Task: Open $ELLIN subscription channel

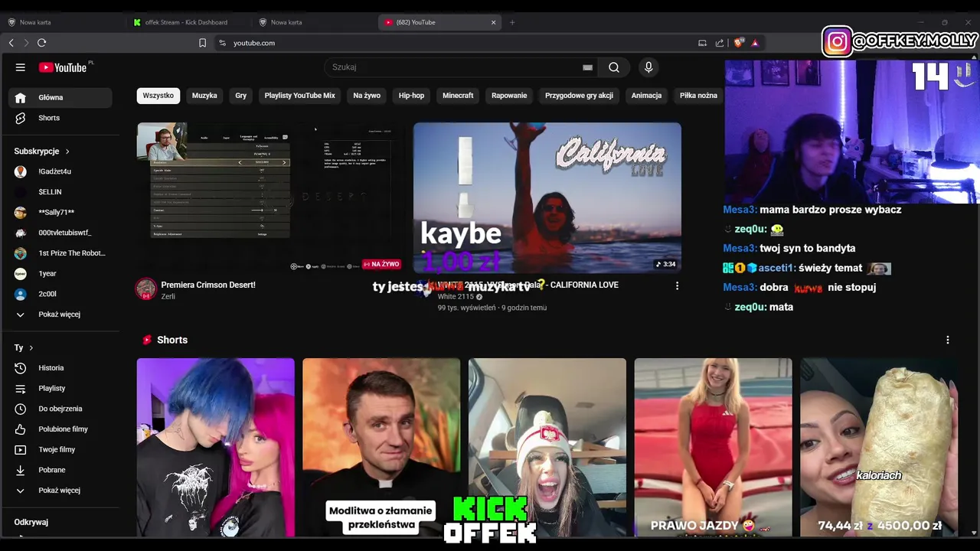Action: tap(60, 192)
